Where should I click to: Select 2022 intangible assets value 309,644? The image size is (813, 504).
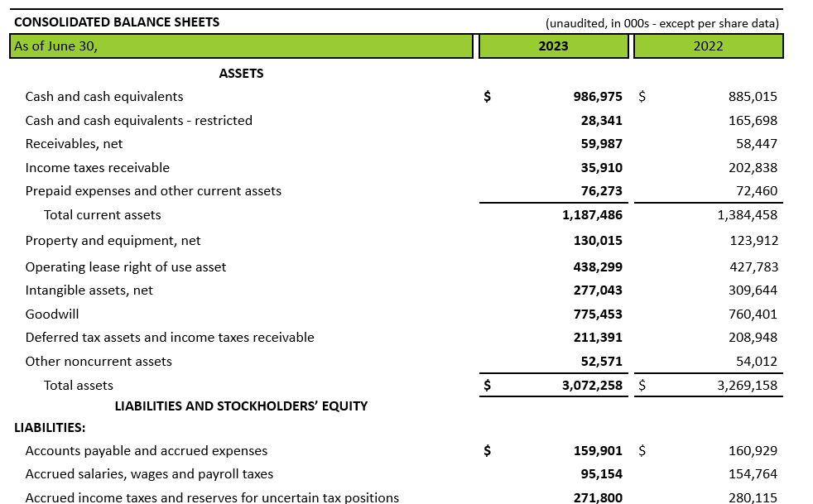click(x=753, y=290)
